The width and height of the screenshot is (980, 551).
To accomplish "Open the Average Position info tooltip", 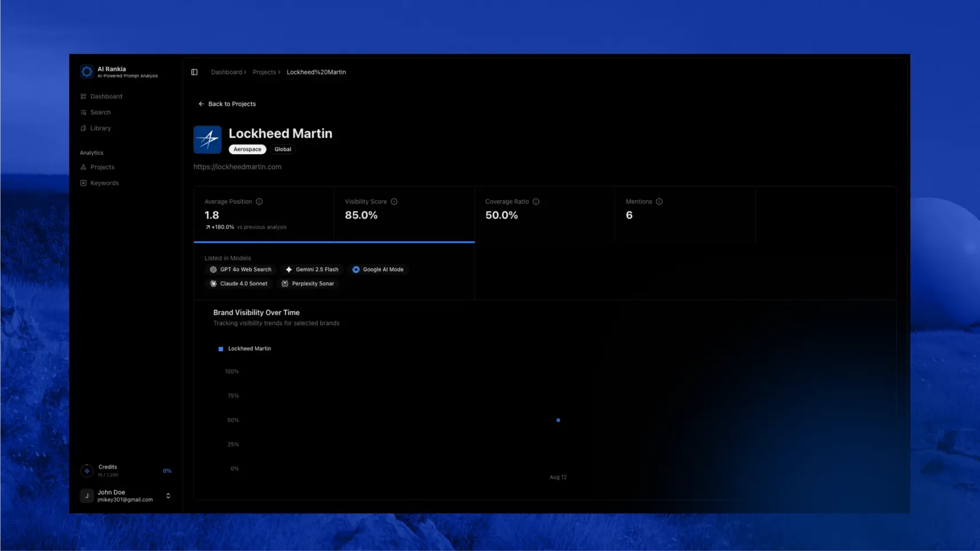I will tap(259, 201).
